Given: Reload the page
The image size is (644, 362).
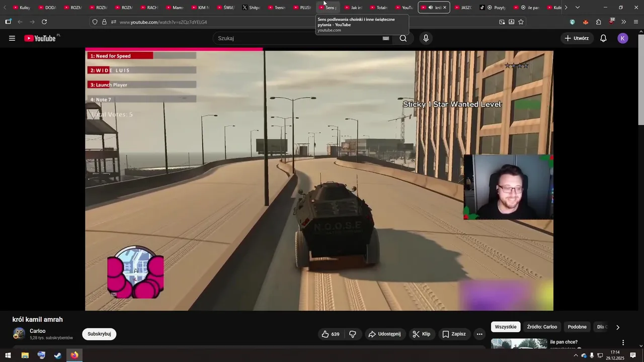Looking at the screenshot, I should (44, 22).
